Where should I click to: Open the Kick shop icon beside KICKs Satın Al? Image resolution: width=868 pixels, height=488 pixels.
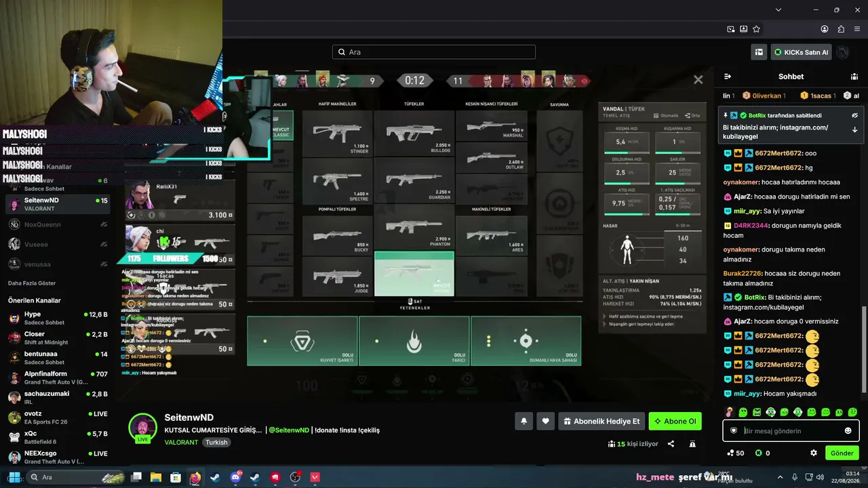click(x=759, y=52)
